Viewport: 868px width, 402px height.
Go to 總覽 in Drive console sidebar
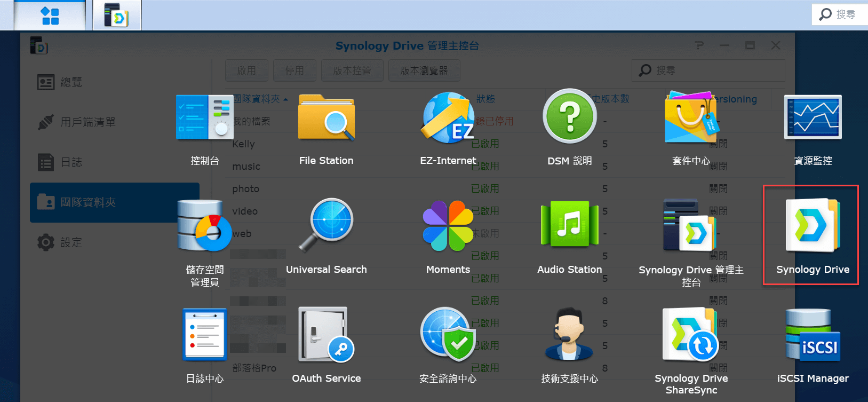tap(115, 82)
